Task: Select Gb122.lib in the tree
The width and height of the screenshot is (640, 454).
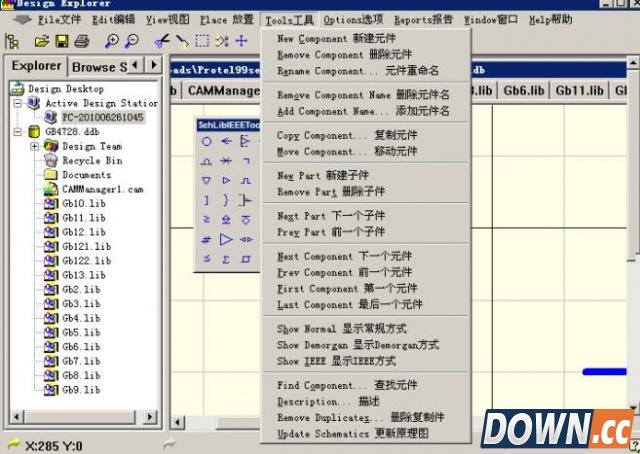Action: coord(87,261)
